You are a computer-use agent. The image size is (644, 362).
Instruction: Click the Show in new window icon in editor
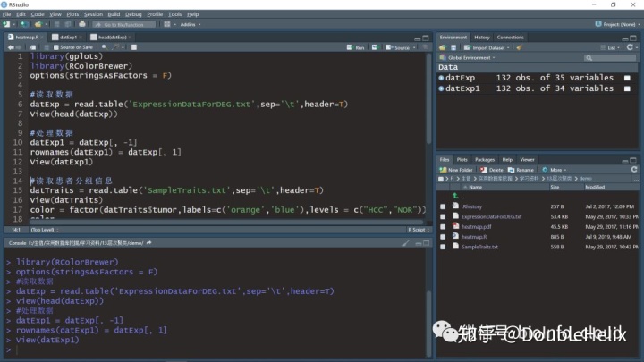click(x=32, y=47)
